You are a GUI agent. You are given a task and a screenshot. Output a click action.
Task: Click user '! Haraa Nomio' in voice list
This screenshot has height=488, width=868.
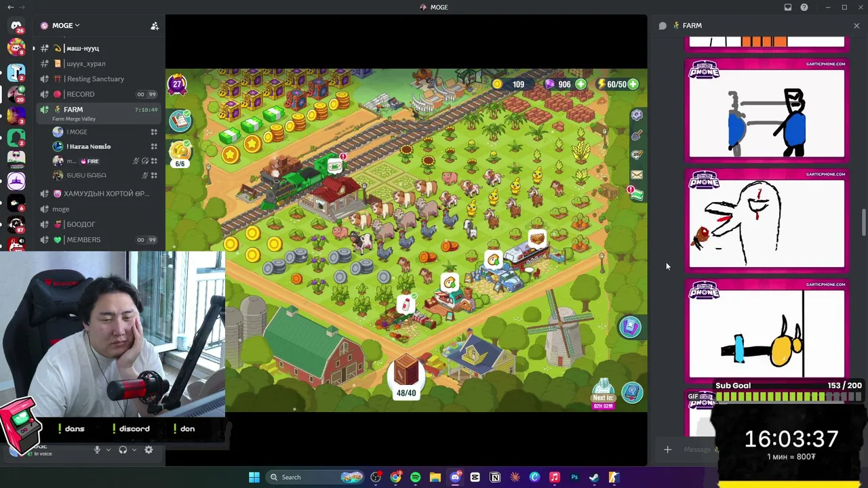point(104,146)
